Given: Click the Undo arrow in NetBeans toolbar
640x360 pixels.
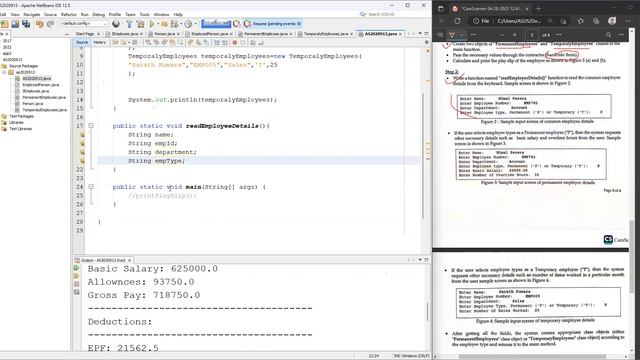Looking at the screenshot, I should coord(40,24).
